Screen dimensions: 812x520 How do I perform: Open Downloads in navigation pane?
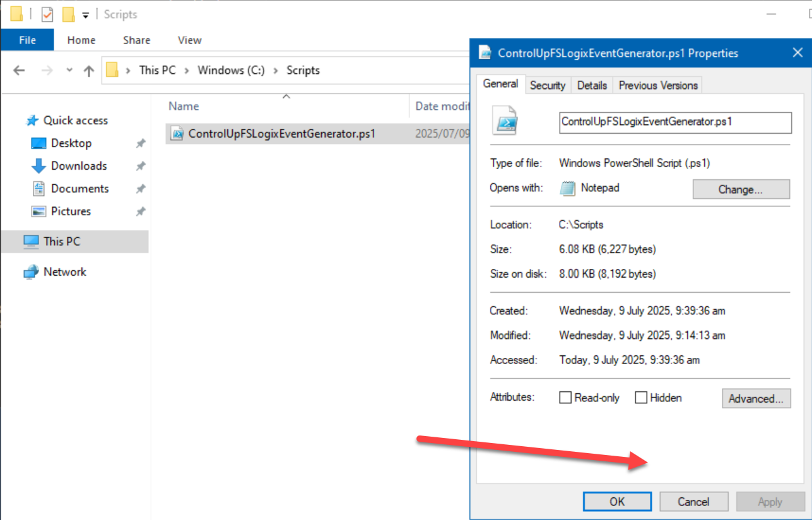(x=79, y=166)
